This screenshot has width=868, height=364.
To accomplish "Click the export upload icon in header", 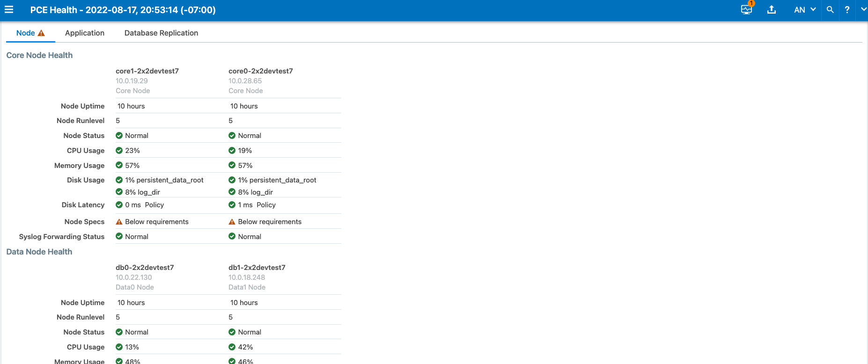I will coord(772,9).
